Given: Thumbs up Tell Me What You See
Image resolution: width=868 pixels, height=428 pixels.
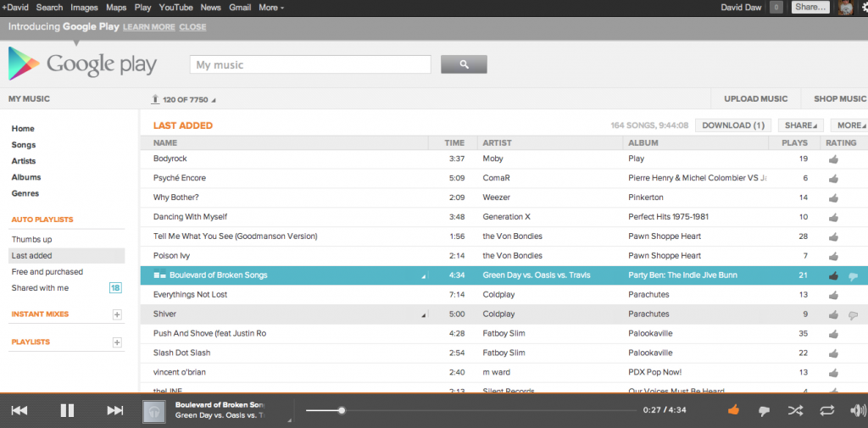Looking at the screenshot, I should 833,237.
